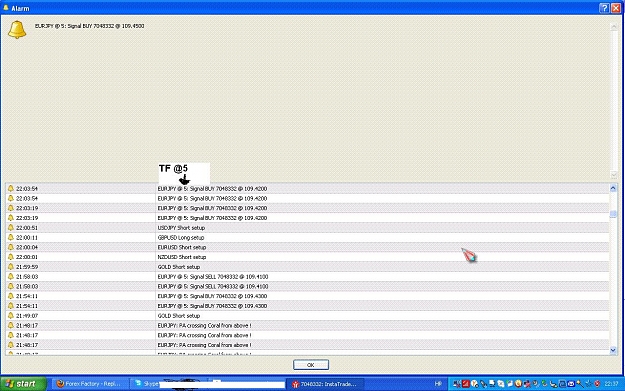The height and width of the screenshot is (391, 625).
Task: Close the Alarm dialog window
Action: [616, 8]
